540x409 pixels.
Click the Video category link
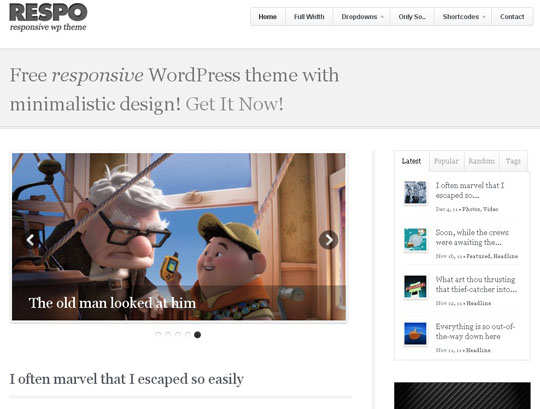click(x=491, y=209)
